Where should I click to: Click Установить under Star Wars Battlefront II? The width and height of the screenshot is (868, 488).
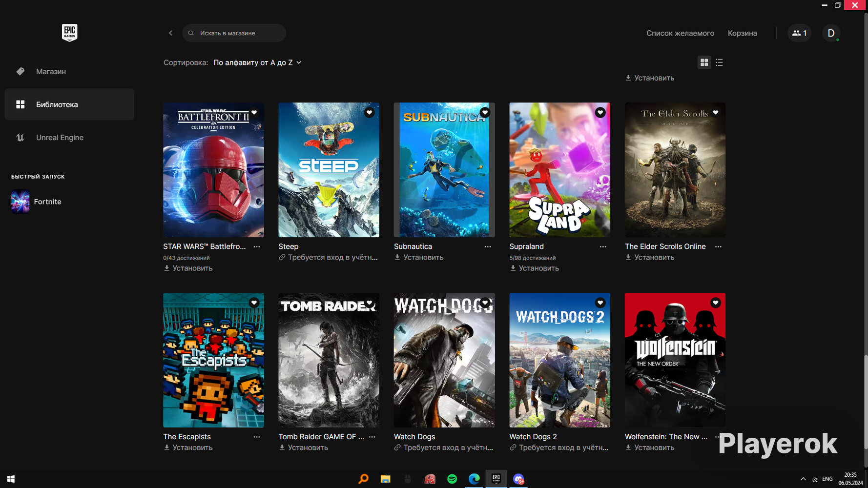188,268
